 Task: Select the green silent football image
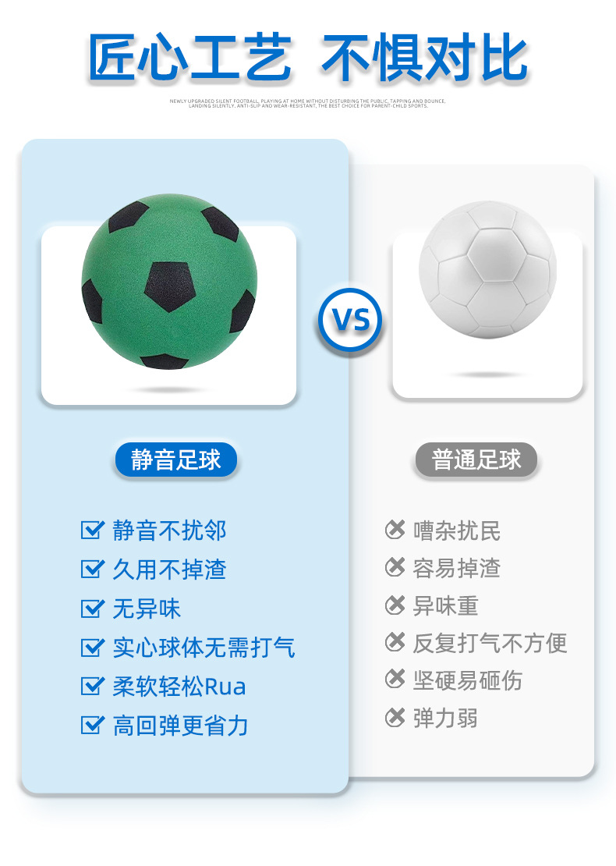[x=168, y=281]
